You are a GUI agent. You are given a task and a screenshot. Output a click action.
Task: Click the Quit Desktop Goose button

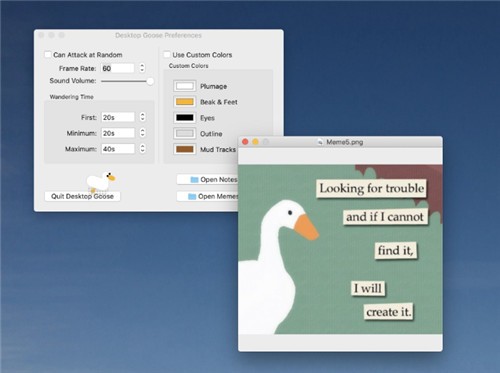tap(82, 196)
